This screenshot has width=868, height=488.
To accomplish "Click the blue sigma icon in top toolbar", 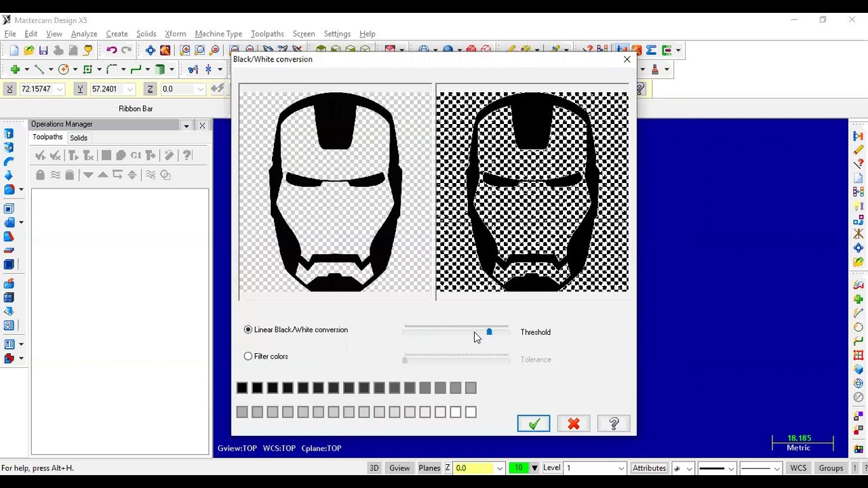I will click(x=652, y=50).
